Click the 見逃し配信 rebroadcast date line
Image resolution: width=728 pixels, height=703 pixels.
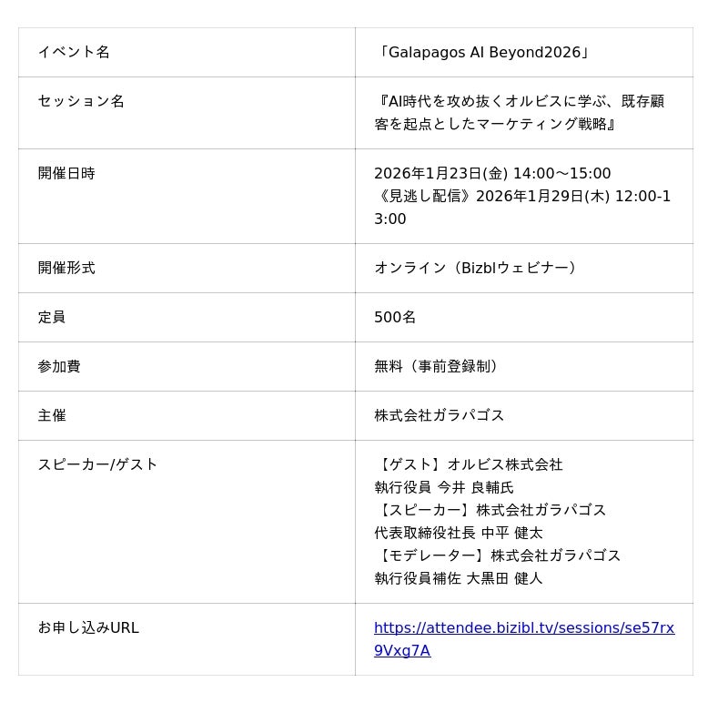[522, 197]
